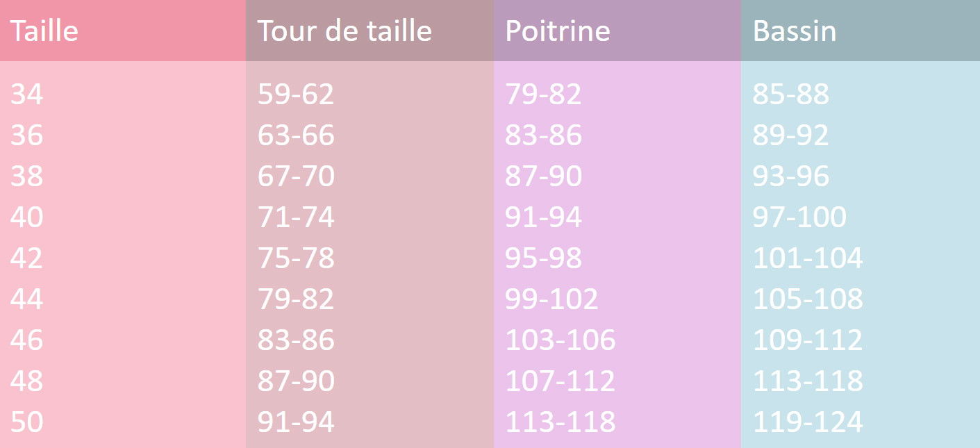Click chest value 107-112

(x=560, y=381)
